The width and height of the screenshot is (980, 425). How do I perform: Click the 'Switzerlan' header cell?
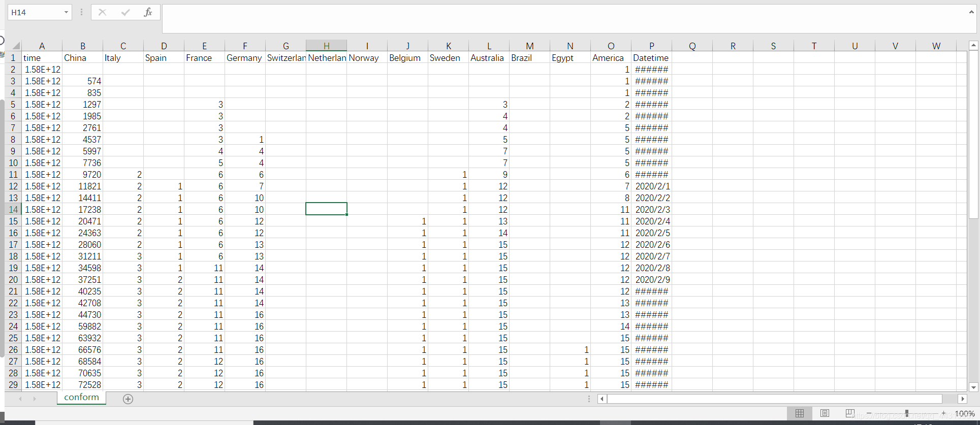[x=286, y=57]
